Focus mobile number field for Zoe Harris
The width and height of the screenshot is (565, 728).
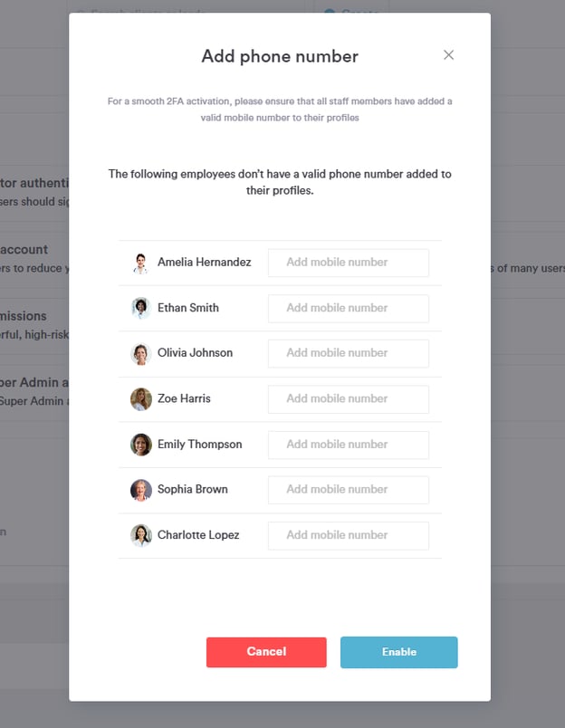[348, 398]
